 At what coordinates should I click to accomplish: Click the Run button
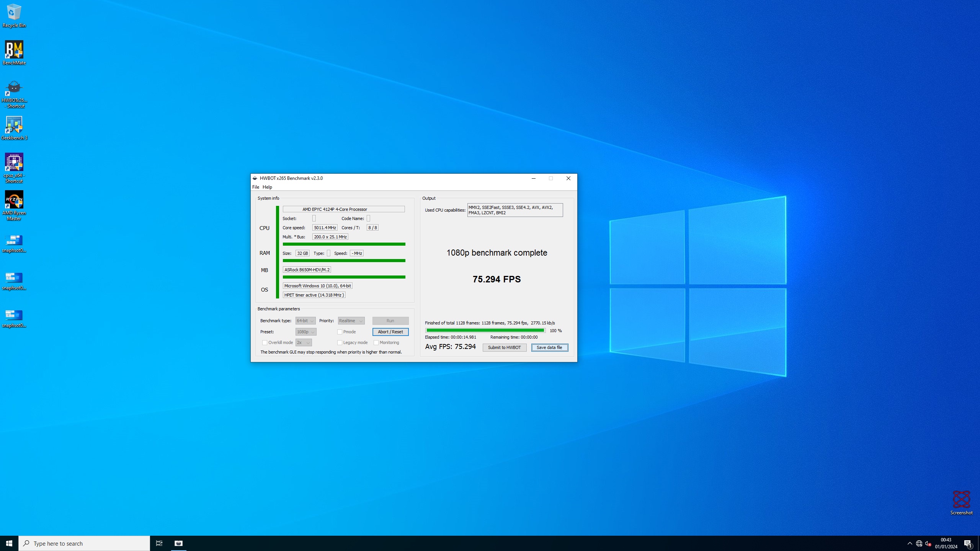click(x=390, y=321)
